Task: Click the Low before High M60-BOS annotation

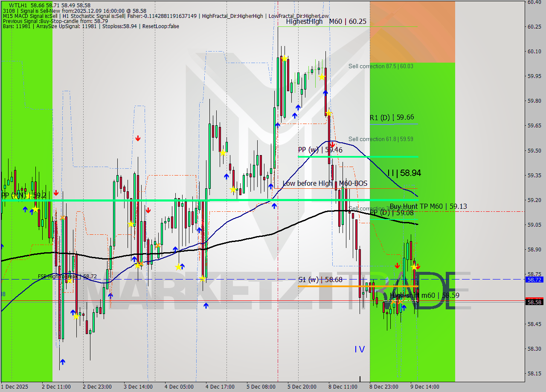Action: click(324, 183)
